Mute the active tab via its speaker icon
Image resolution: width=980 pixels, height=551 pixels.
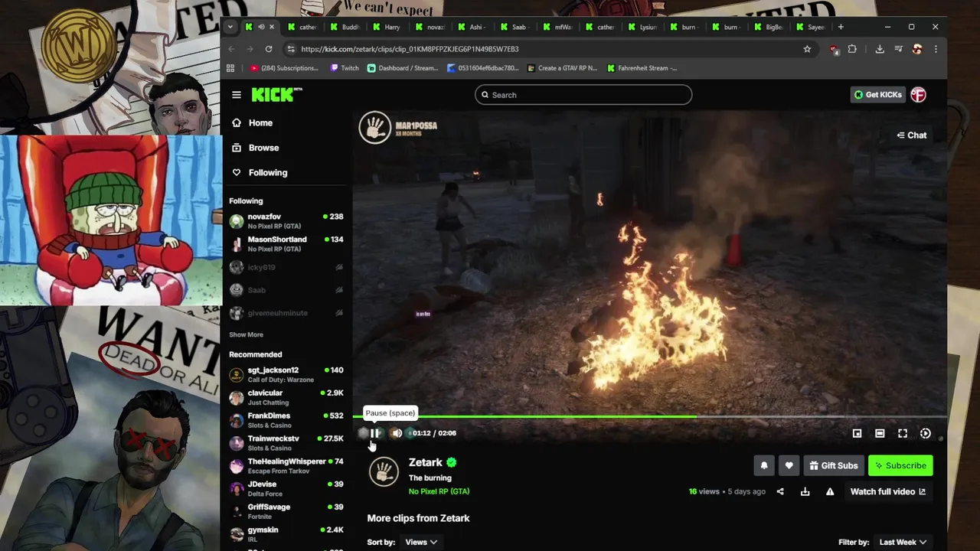[260, 27]
